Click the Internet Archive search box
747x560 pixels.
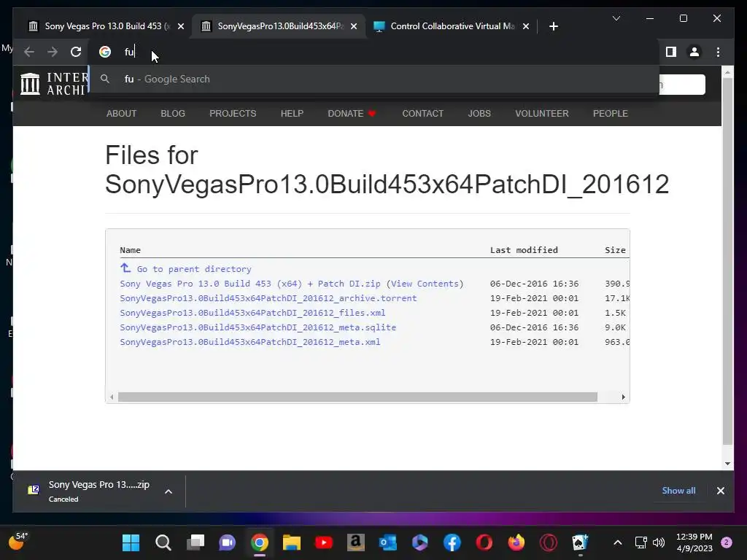tap(682, 85)
